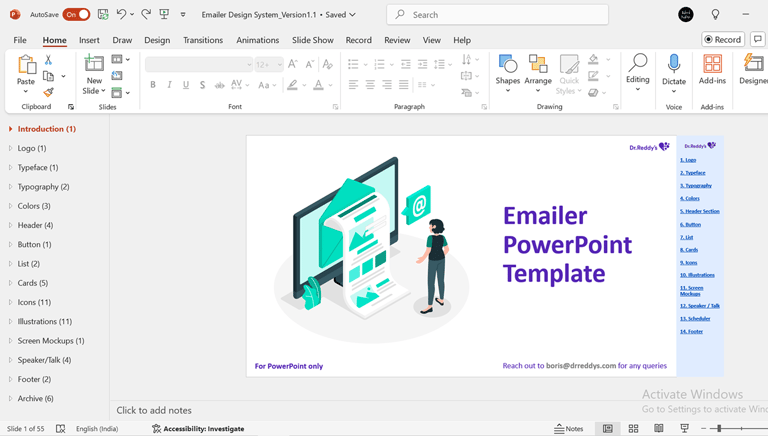Open the user account avatar

coord(686,15)
